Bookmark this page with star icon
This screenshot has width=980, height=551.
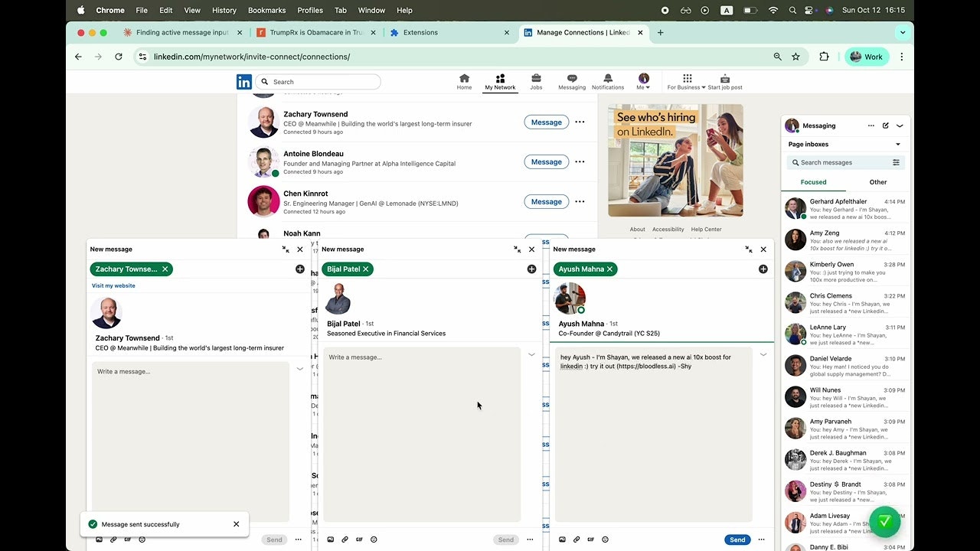tap(795, 57)
